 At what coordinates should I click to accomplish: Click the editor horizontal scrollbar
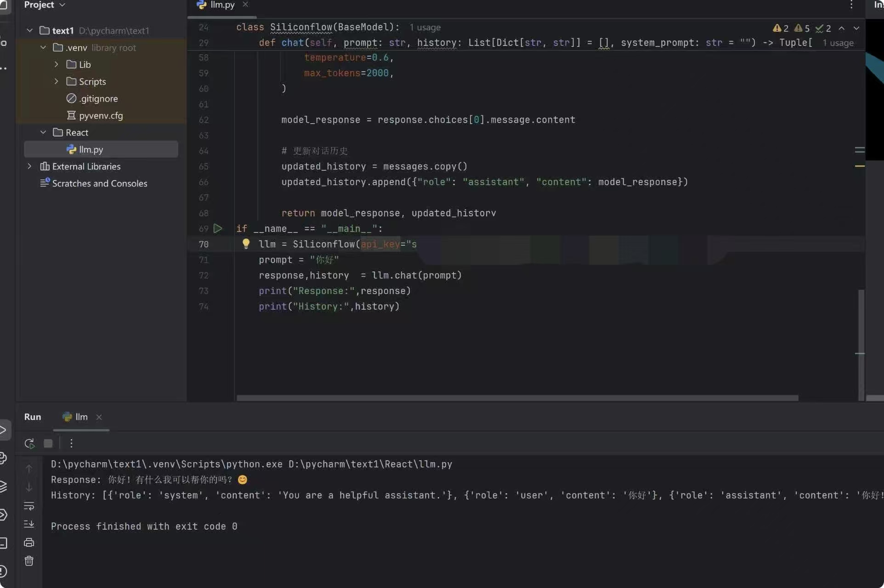point(517,398)
